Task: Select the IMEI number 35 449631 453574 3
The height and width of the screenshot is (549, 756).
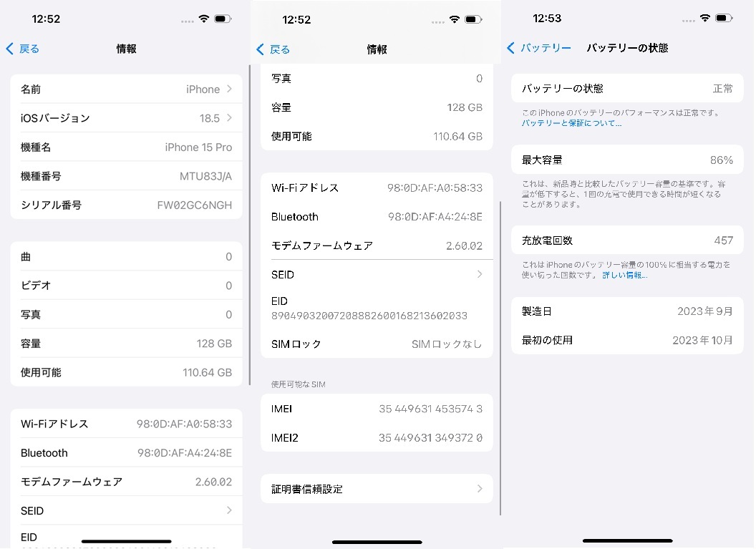Action: pos(430,409)
